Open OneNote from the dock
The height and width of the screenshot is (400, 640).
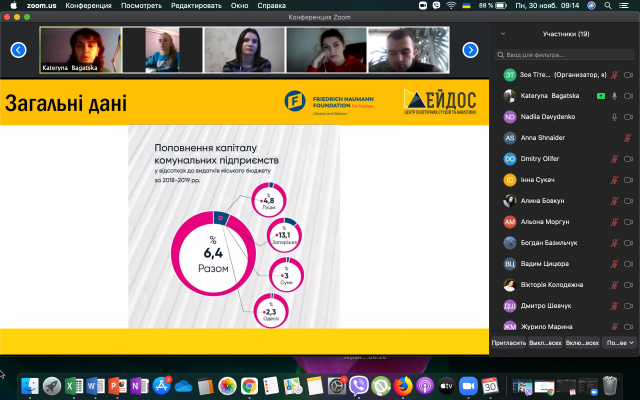click(x=139, y=386)
